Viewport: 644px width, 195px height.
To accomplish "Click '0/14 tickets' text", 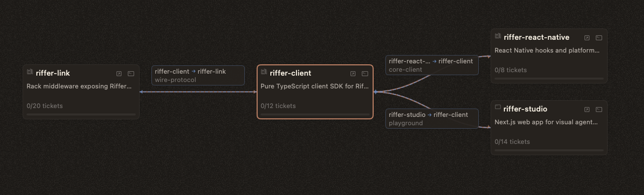I will (x=512, y=141).
